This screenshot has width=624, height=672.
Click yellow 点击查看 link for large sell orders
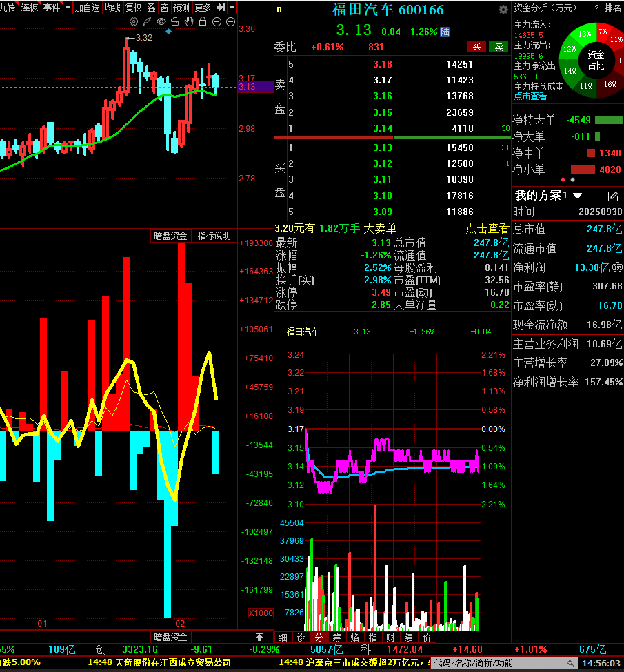coord(487,228)
